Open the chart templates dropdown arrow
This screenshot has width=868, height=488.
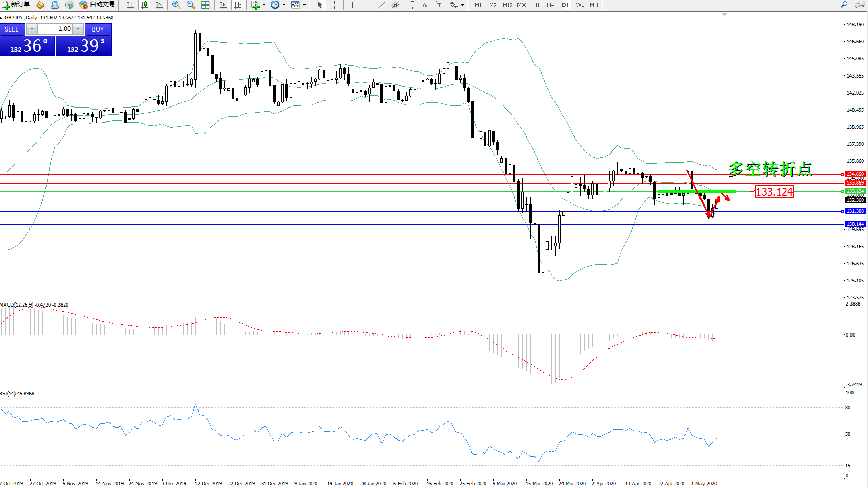click(304, 5)
